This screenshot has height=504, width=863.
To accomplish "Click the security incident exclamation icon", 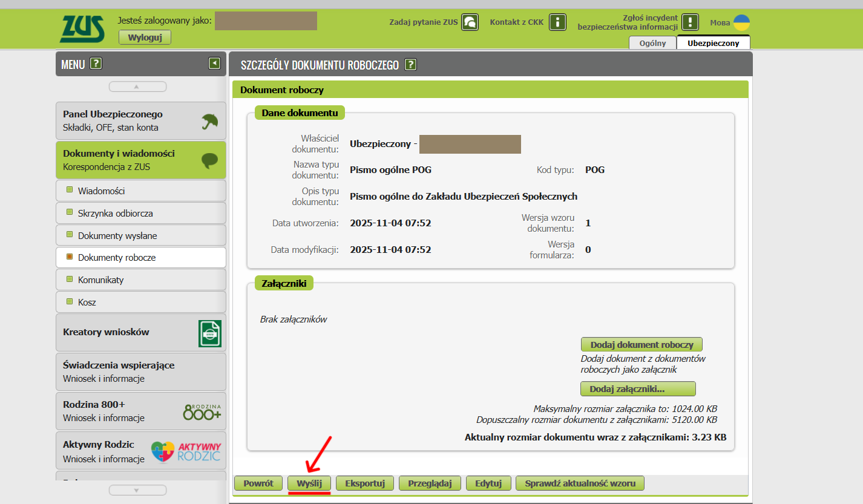I will point(690,23).
